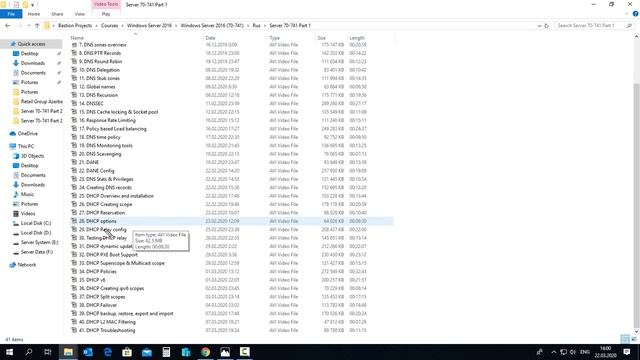Open Microsoft Store from the taskbar
640x360 pixels.
tap(127, 352)
